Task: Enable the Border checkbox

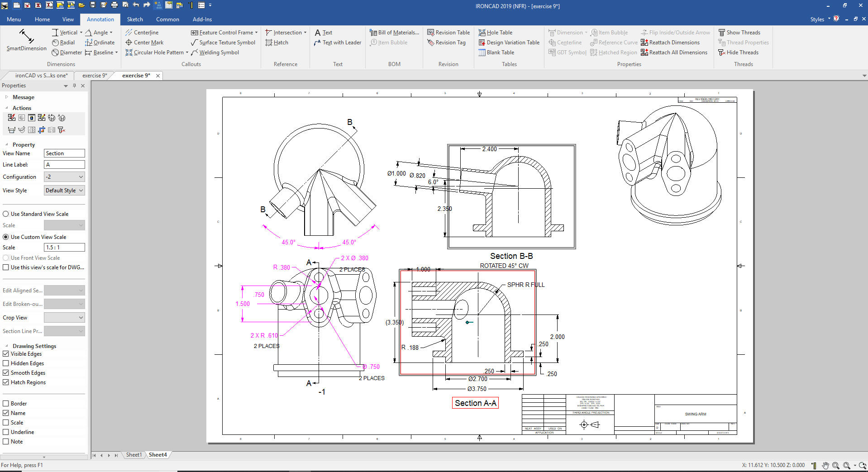Action: 6,404
